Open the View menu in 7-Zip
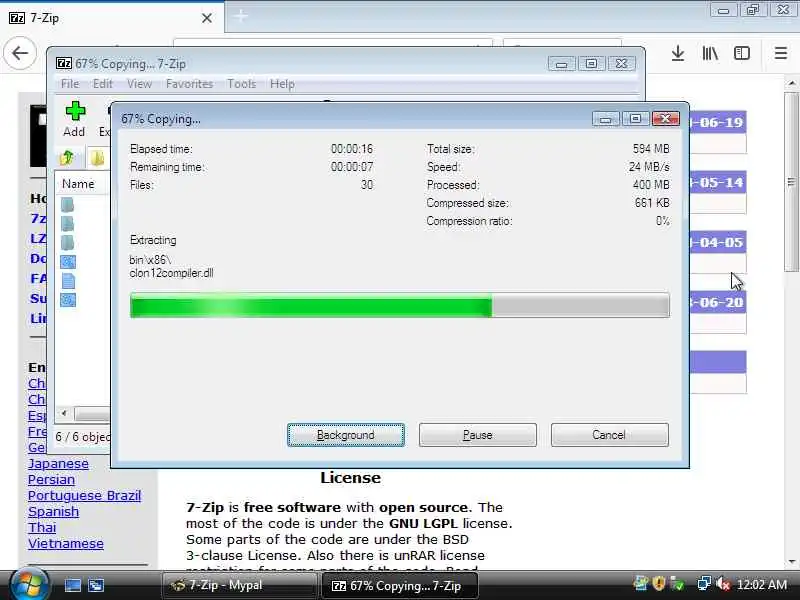The width and height of the screenshot is (800, 600). point(139,84)
